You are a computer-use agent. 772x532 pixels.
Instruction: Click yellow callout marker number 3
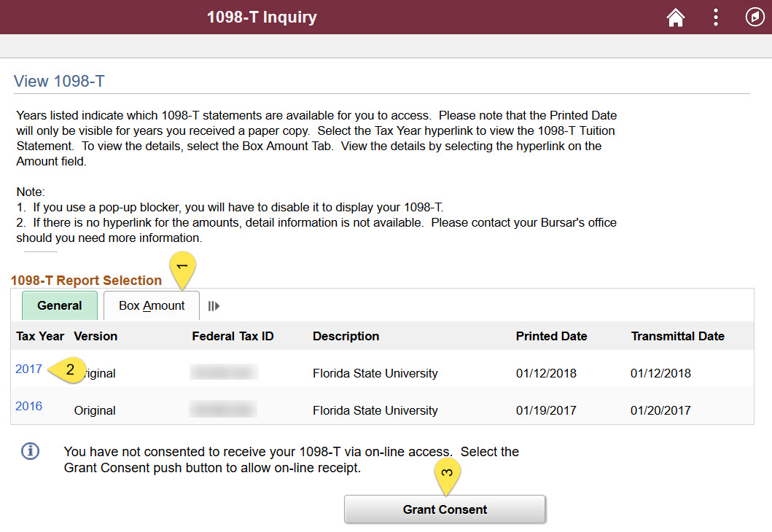tap(447, 476)
